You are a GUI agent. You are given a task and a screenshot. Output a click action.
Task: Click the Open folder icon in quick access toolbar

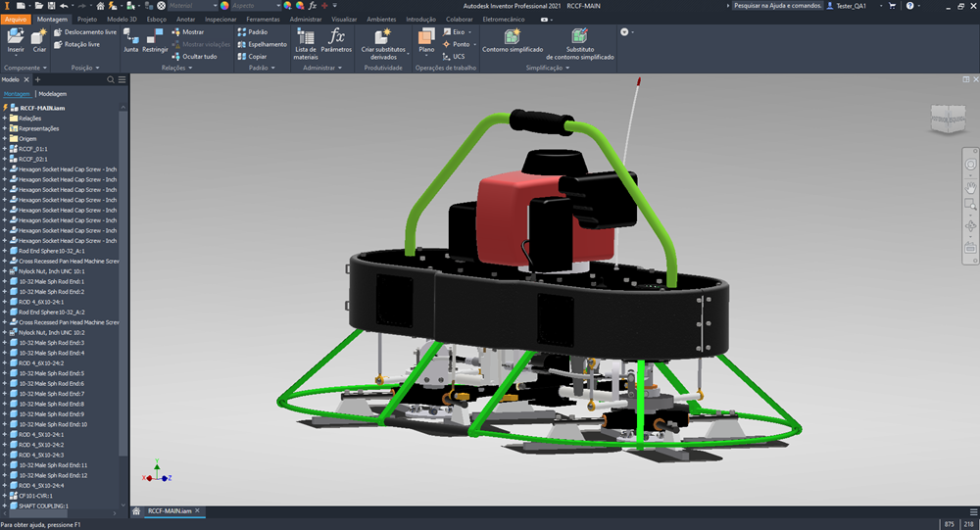[x=39, y=6]
